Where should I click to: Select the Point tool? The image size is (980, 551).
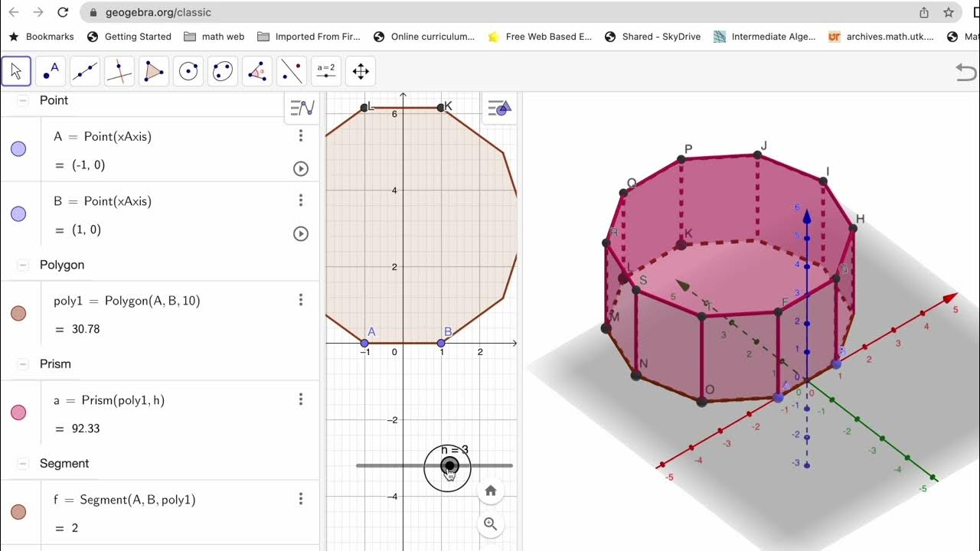pos(51,71)
